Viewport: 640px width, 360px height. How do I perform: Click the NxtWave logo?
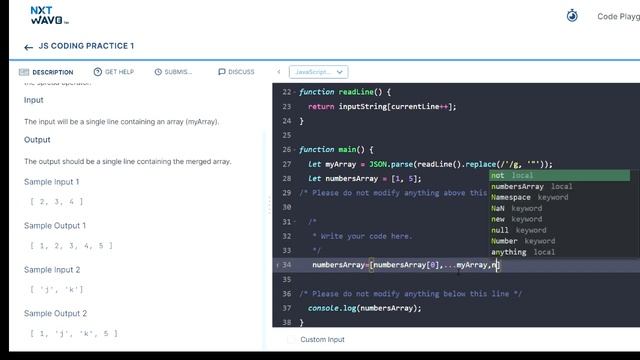pos(49,16)
